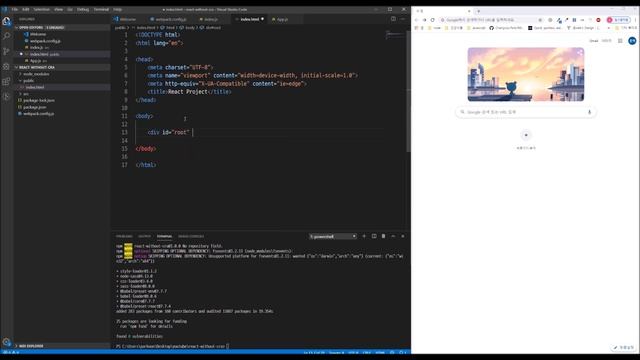Split the terminal panel
The width and height of the screenshot is (640, 360).
[374, 236]
